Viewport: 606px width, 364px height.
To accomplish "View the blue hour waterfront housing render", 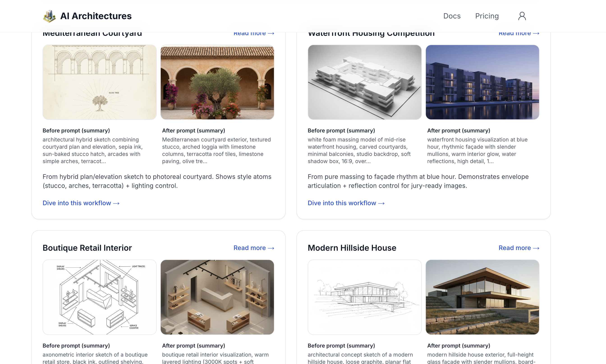I will pos(482,82).
